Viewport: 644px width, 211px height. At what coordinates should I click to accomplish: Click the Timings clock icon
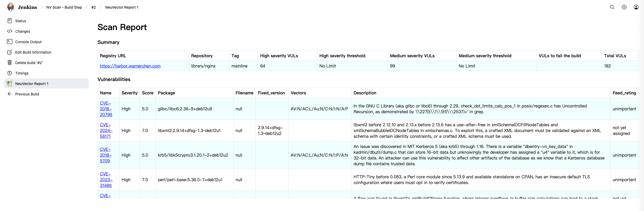coord(10,73)
